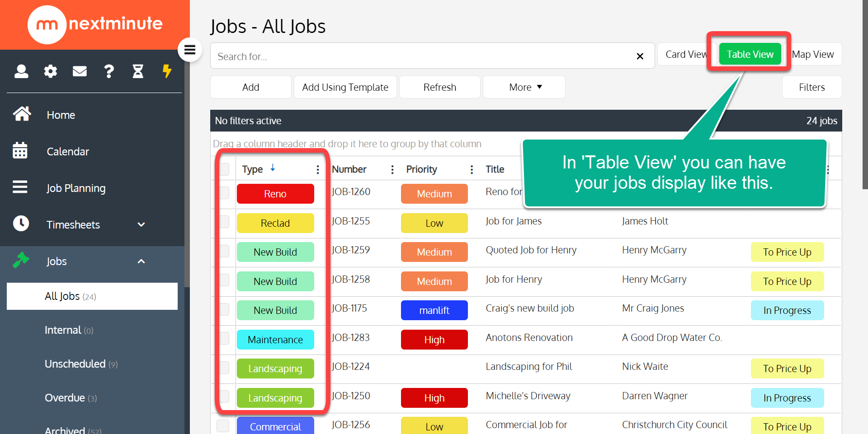The width and height of the screenshot is (868, 434).
Task: Check the Maintenance job row checkbox
Action: [224, 338]
